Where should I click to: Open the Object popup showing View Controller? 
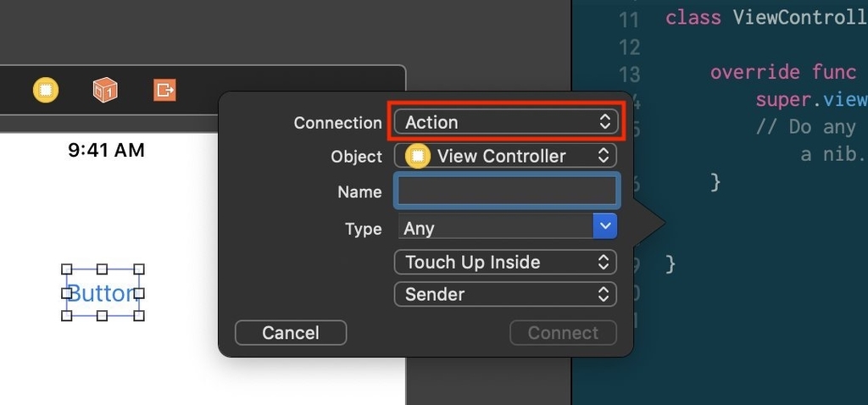505,156
